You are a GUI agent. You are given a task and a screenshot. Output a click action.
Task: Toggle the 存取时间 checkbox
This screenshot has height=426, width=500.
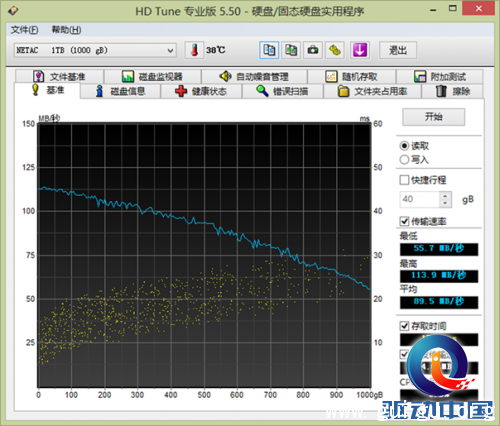[x=404, y=326]
